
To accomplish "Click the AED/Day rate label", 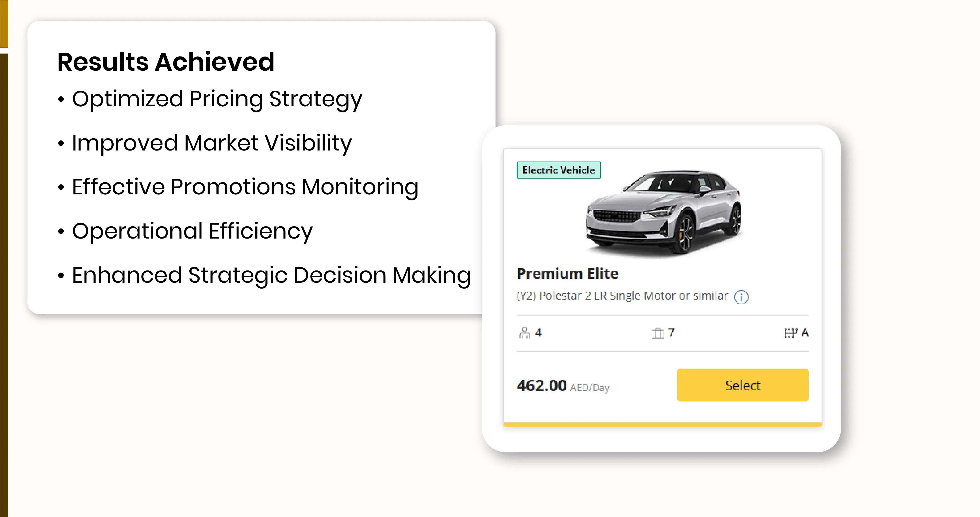I will (590, 388).
